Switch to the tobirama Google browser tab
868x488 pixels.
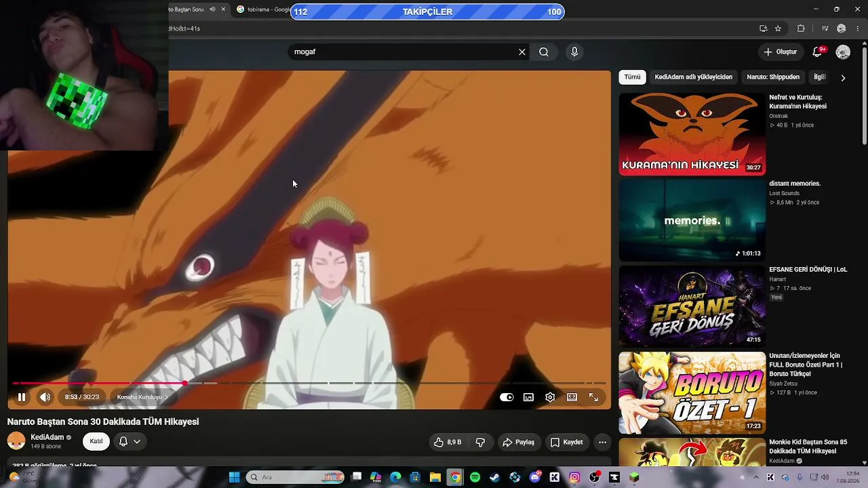click(262, 9)
